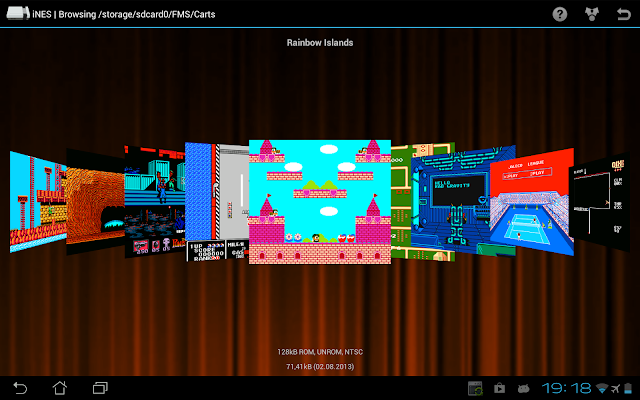Tap the 19:18 clock in status bar
The image size is (640, 400).
tap(566, 388)
